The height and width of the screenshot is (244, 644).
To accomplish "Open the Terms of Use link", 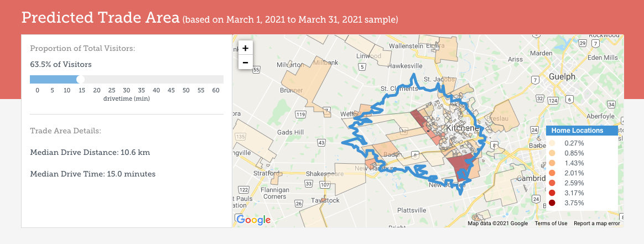I will pyautogui.click(x=550, y=224).
